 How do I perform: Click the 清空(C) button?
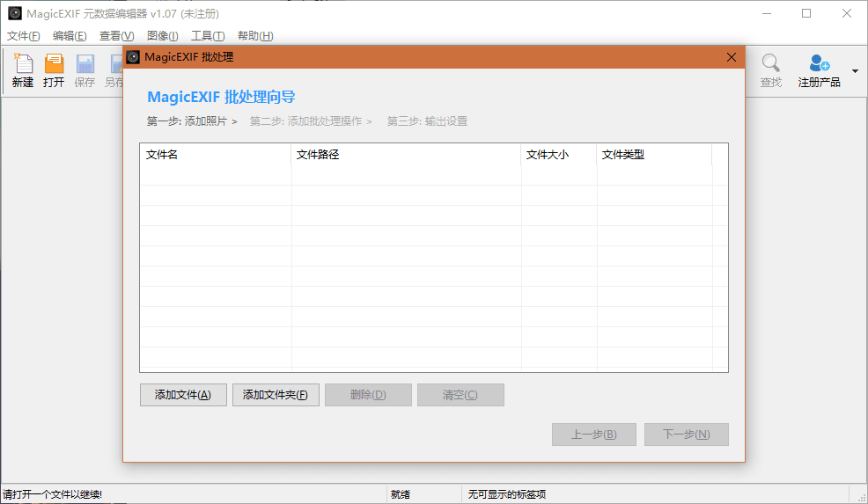460,395
